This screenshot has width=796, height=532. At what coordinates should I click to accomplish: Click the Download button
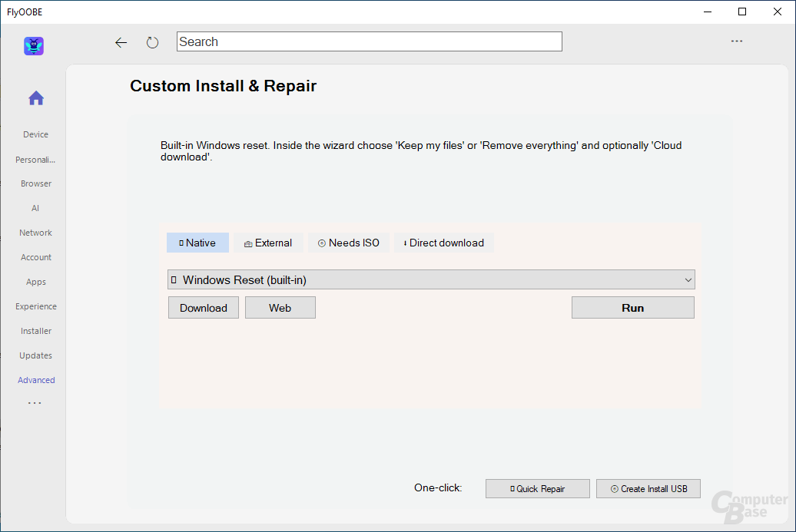pyautogui.click(x=204, y=308)
